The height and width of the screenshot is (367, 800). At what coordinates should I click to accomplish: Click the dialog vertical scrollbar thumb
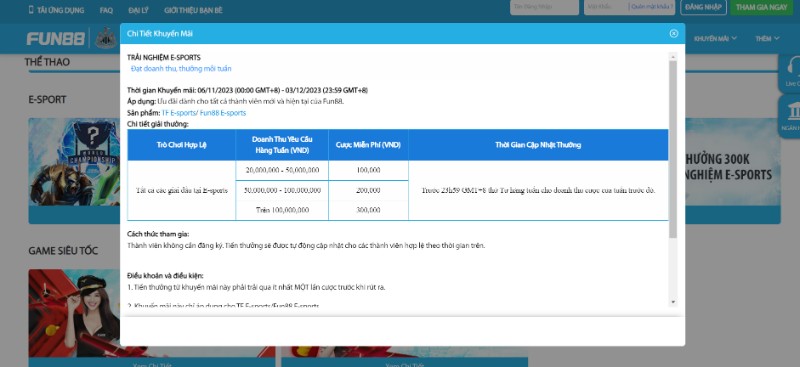click(672, 149)
